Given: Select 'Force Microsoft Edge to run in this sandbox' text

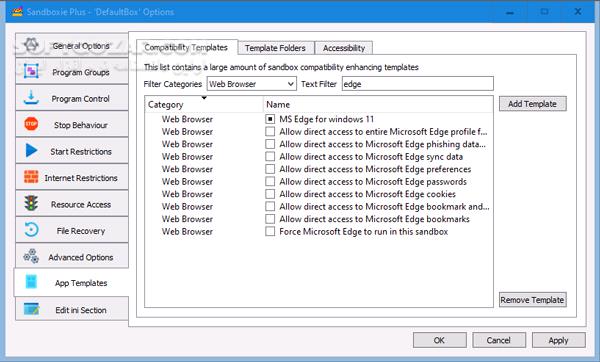Looking at the screenshot, I should [364, 232].
